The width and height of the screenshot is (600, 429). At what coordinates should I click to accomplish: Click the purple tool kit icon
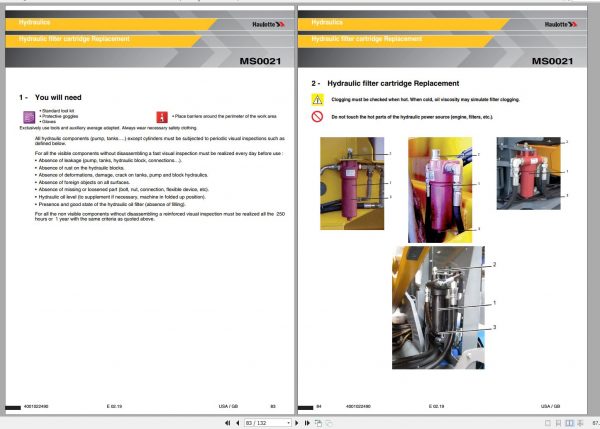point(29,117)
